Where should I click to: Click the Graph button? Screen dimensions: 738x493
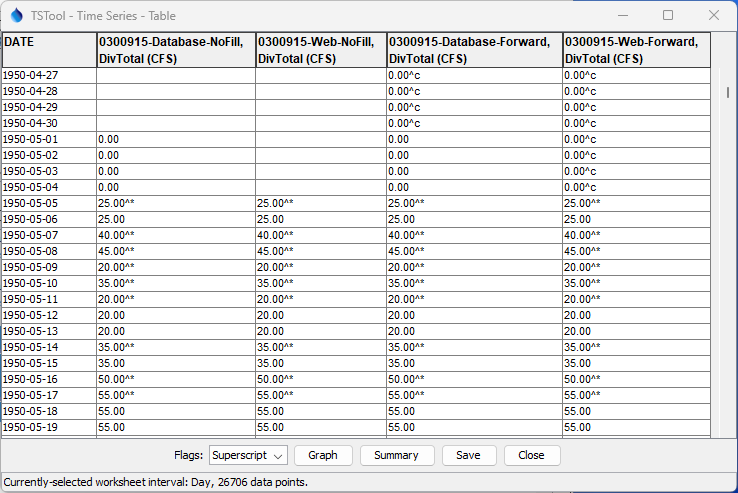323,455
